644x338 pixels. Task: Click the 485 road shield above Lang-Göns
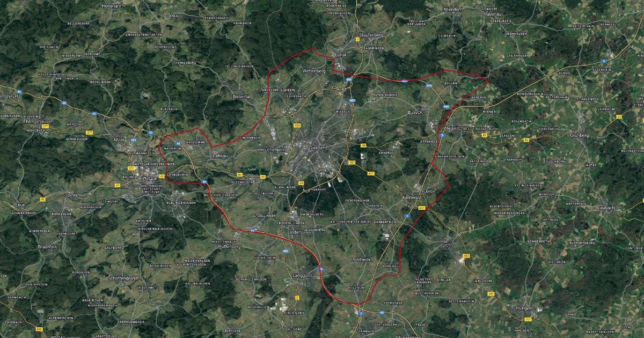click(x=287, y=251)
